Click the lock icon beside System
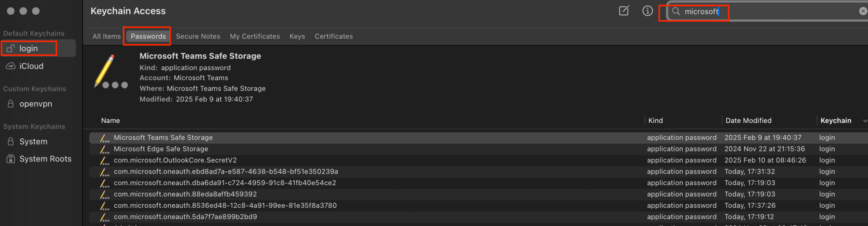Image resolution: width=868 pixels, height=226 pixels. 11,141
